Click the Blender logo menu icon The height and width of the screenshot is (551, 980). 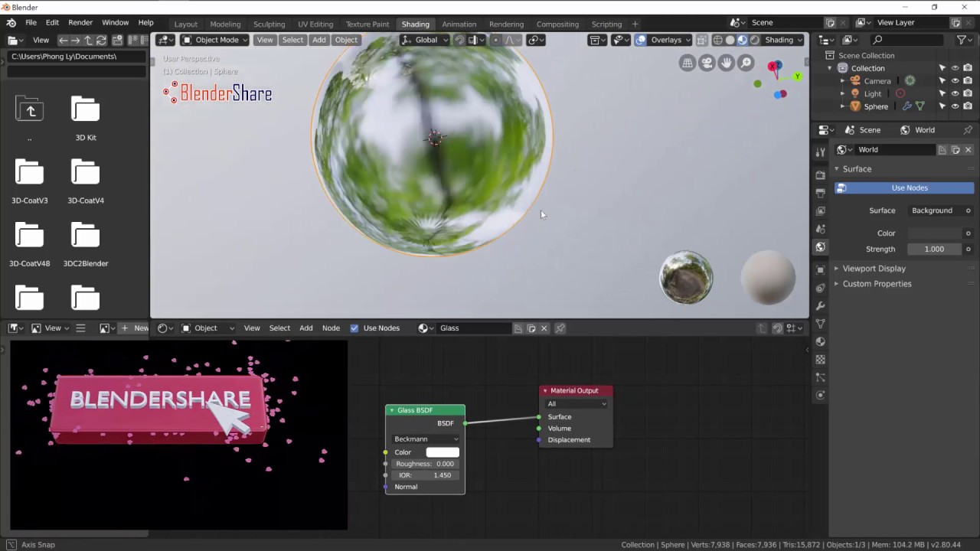(11, 23)
